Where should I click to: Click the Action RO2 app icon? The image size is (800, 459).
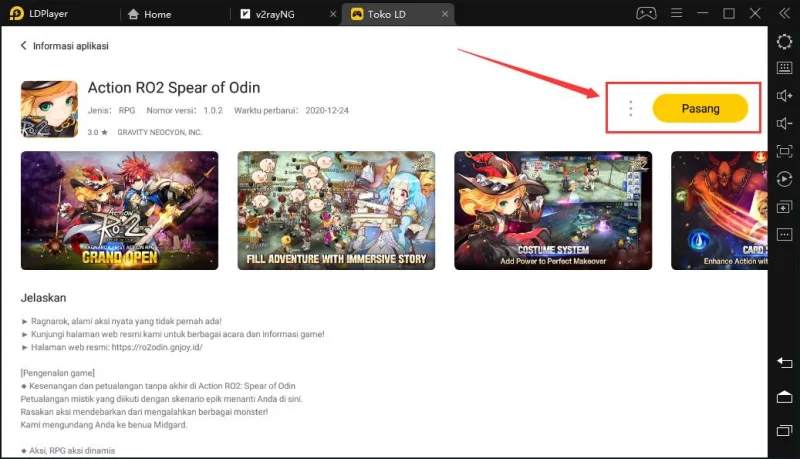point(49,109)
